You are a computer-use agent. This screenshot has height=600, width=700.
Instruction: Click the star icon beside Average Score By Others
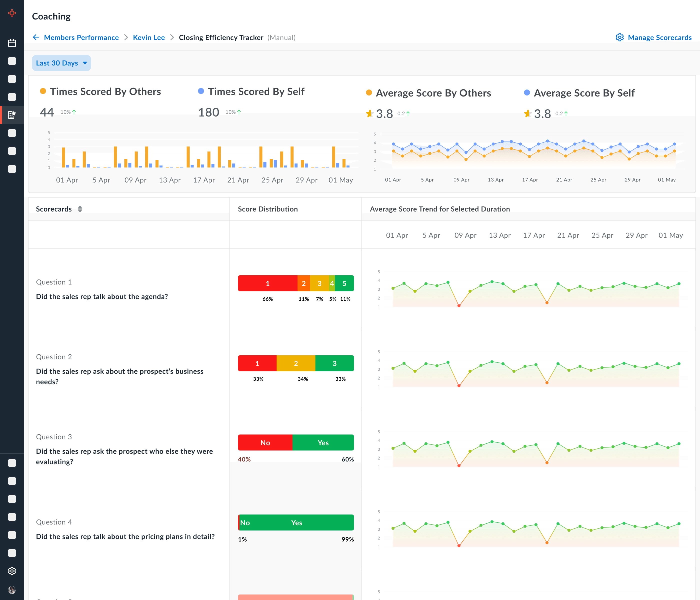point(369,114)
